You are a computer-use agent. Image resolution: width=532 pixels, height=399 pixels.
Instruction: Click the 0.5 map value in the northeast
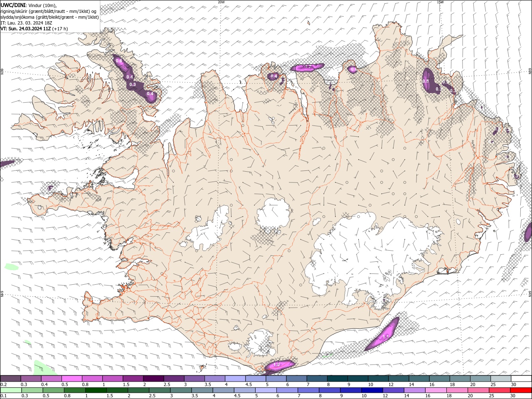426,81
